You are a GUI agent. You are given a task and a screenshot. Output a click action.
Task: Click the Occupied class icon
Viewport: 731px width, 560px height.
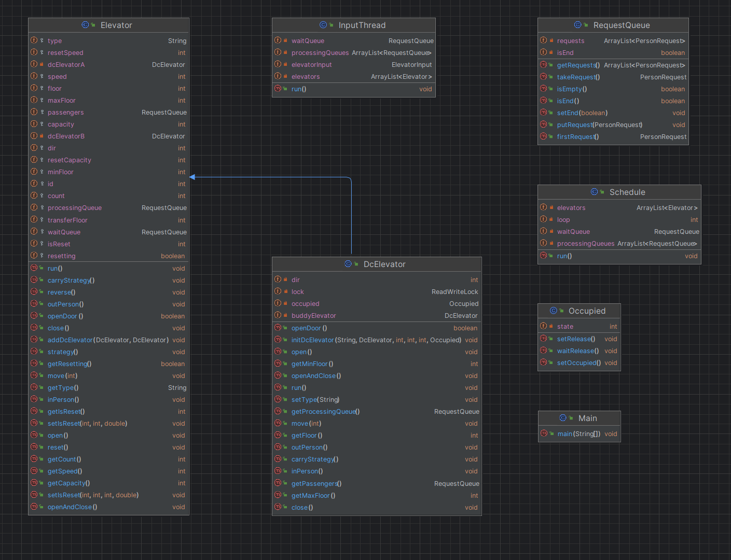point(554,311)
